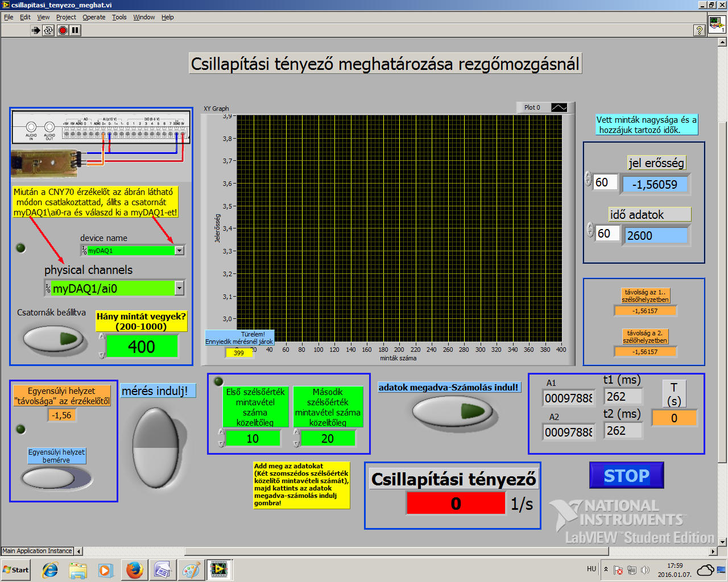The height and width of the screenshot is (582, 728).
Task: Click the vertical scrollbar on the right
Action: coord(722,284)
